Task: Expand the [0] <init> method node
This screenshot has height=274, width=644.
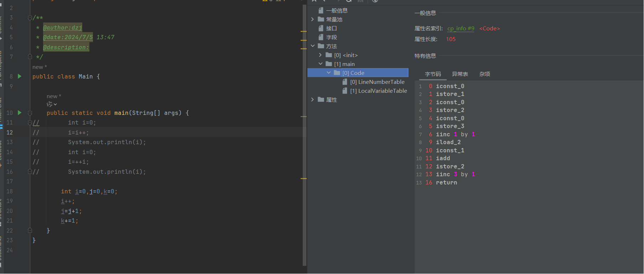Action: 321,55
